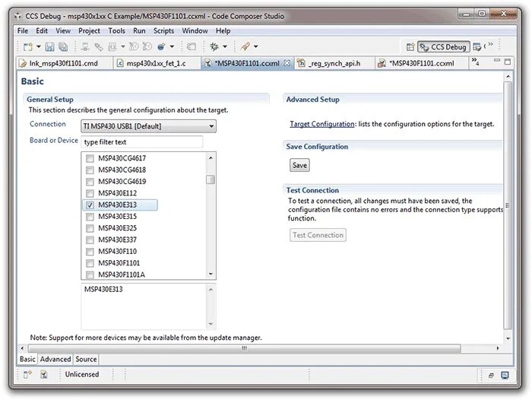
Task: Show hidden editor tabs list (»4)
Action: click(475, 62)
